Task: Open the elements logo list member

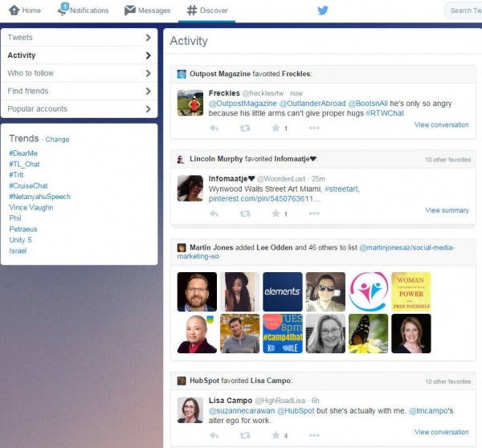Action: tap(283, 291)
